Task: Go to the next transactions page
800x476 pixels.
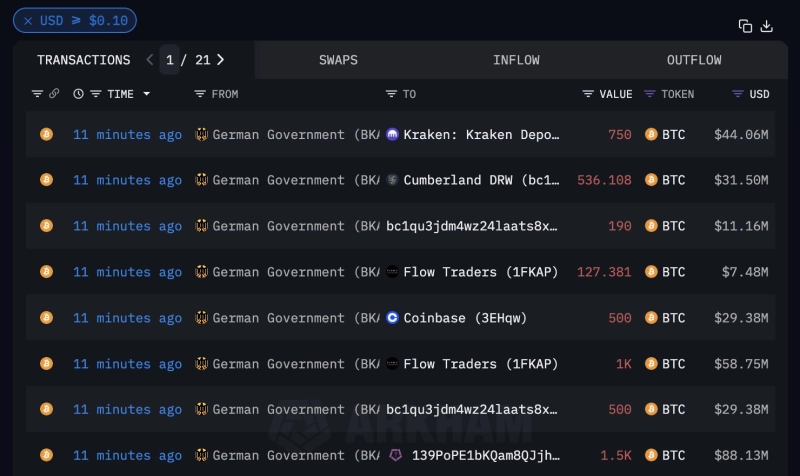Action: click(220, 60)
